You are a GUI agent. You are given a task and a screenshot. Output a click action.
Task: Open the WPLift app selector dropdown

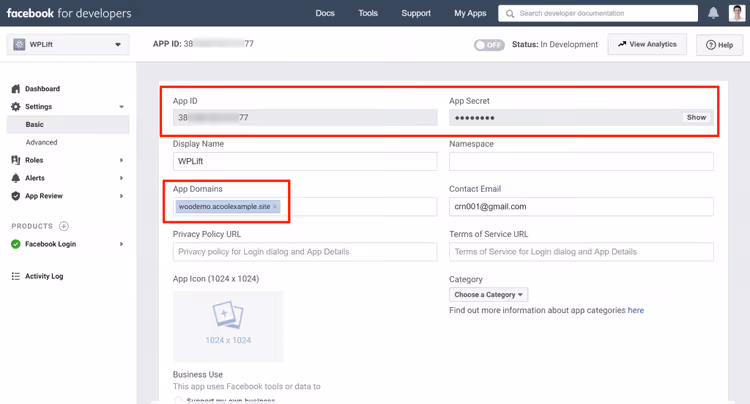(x=68, y=44)
